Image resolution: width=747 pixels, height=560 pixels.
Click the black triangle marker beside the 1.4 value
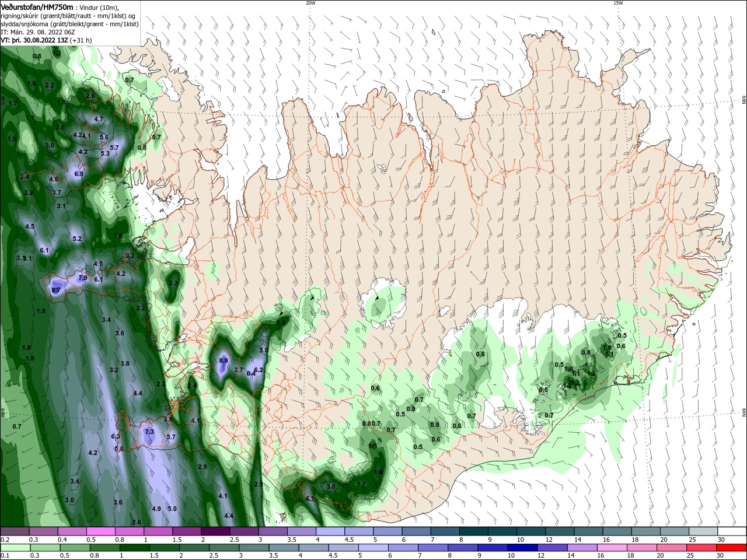(281, 313)
